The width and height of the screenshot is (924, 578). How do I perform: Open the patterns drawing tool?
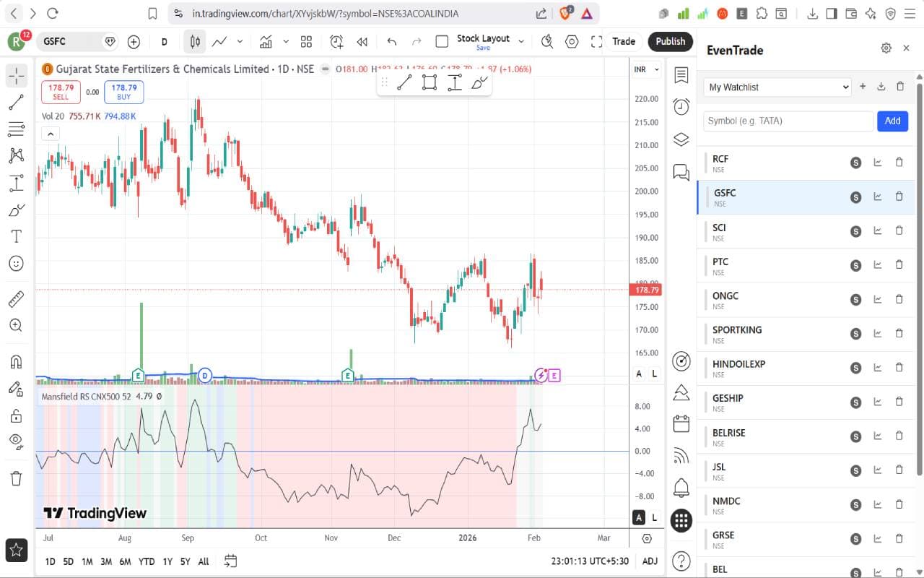[x=16, y=155]
